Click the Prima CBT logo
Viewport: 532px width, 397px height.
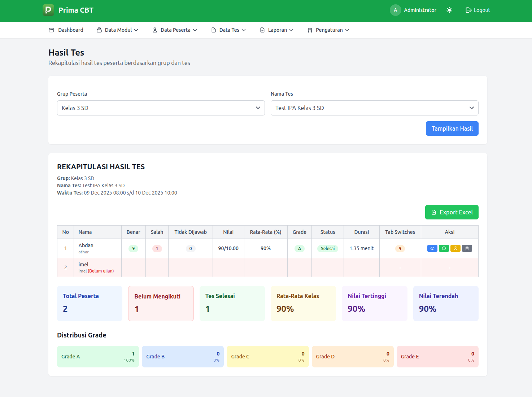48,10
